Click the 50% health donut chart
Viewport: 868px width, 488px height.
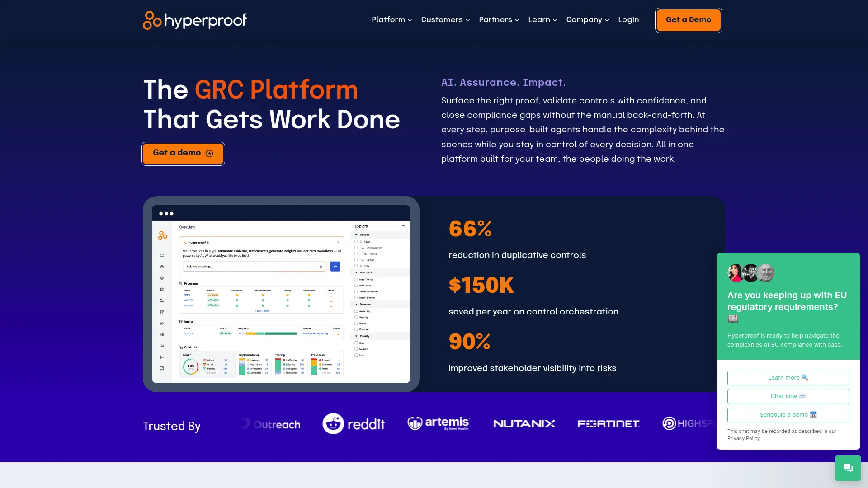click(191, 366)
